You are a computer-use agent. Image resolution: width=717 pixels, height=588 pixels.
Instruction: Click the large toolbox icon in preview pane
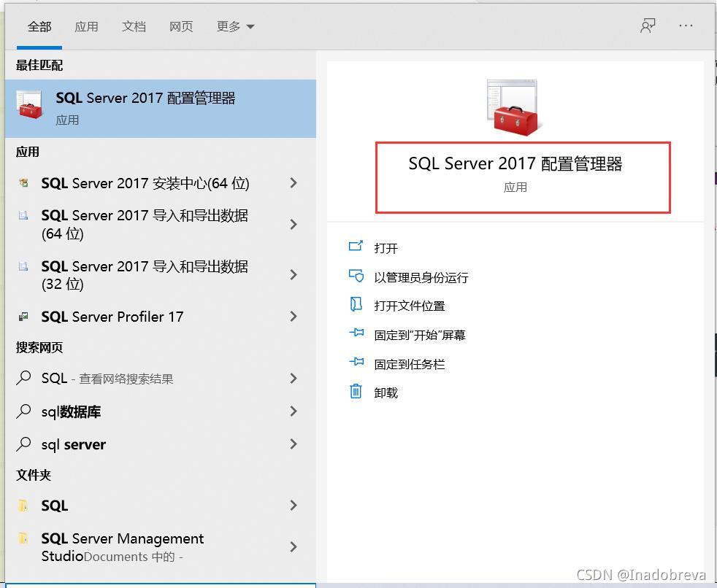coord(514,107)
